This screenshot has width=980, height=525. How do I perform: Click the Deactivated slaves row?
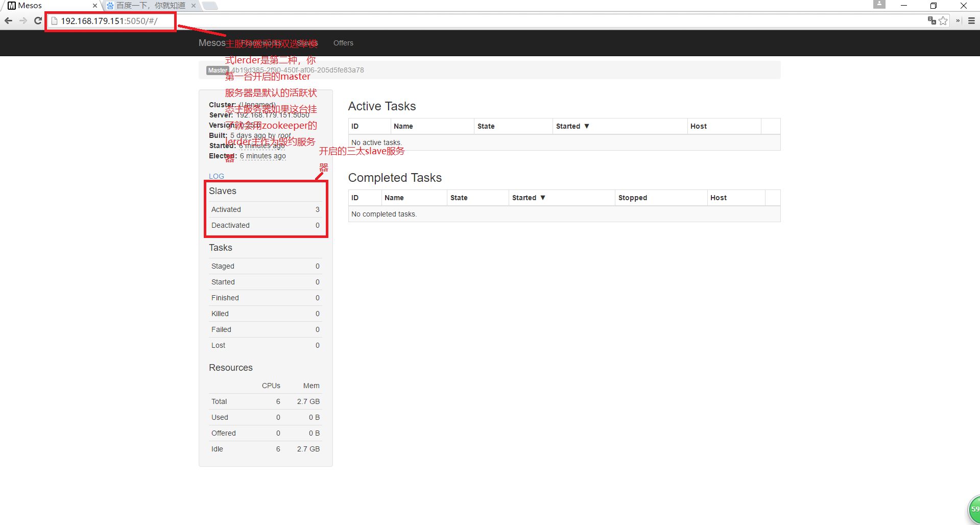pyautogui.click(x=266, y=225)
